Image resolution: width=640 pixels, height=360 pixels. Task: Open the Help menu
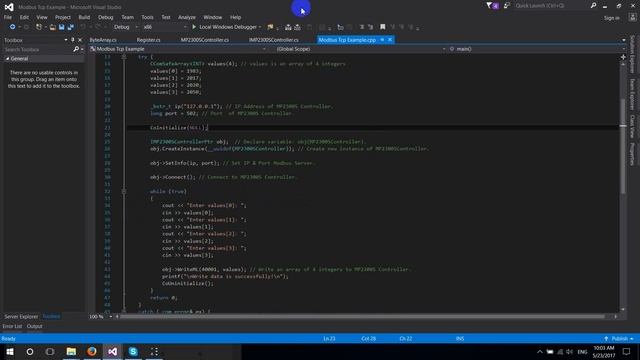click(x=236, y=17)
